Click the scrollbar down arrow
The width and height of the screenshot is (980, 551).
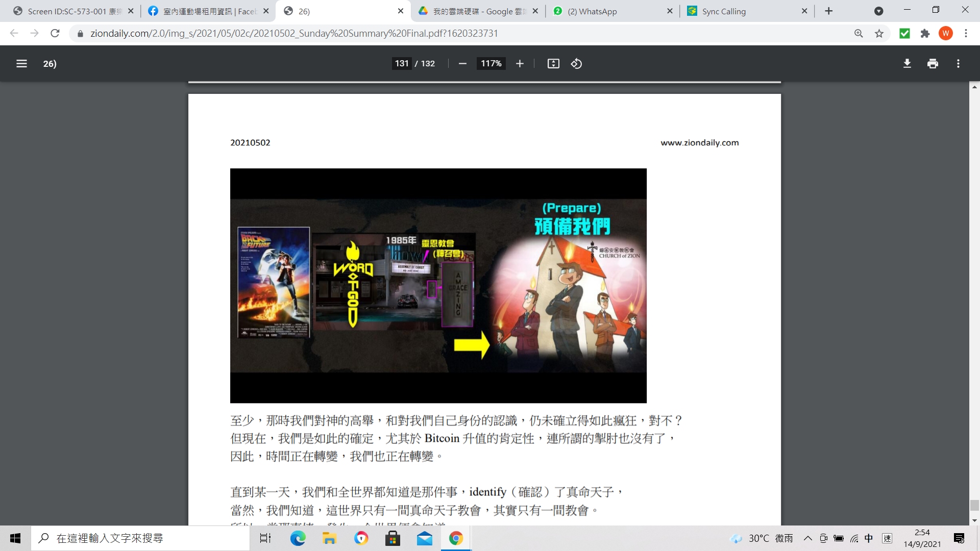pos(974,520)
